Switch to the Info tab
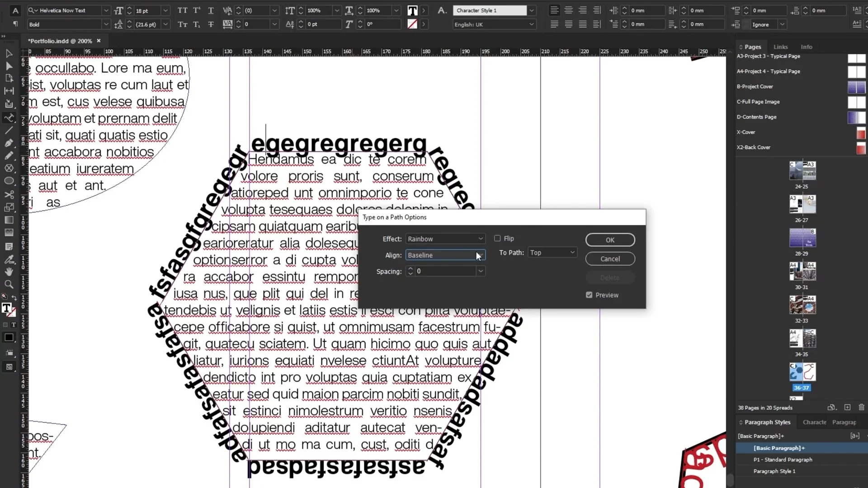The height and width of the screenshot is (488, 868). point(806,47)
